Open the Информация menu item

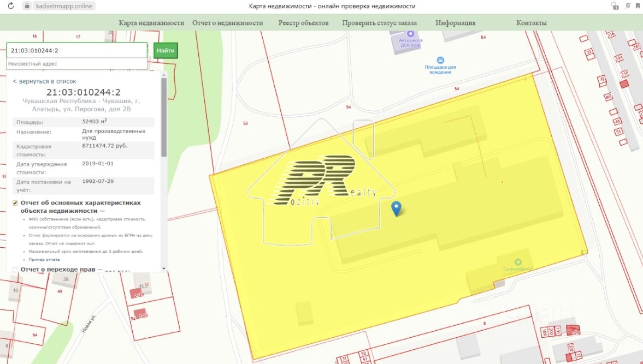click(x=456, y=23)
